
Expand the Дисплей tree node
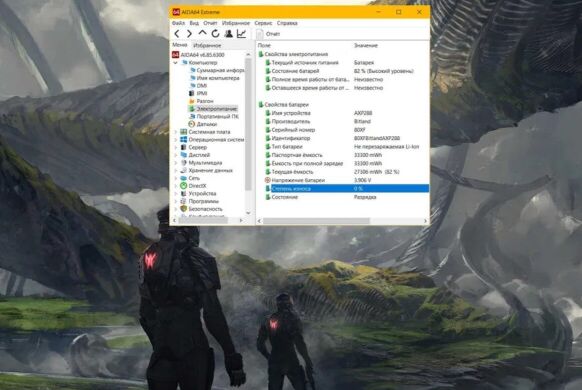(x=176, y=155)
